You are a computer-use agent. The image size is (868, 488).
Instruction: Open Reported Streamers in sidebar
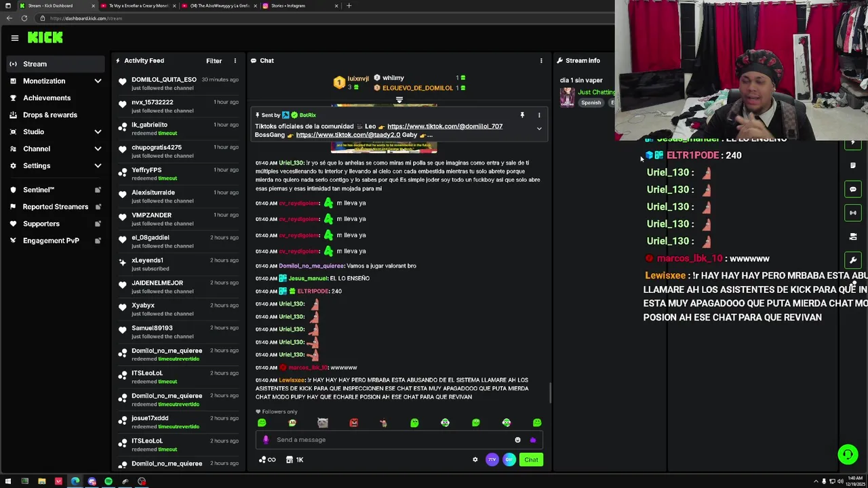(x=56, y=207)
